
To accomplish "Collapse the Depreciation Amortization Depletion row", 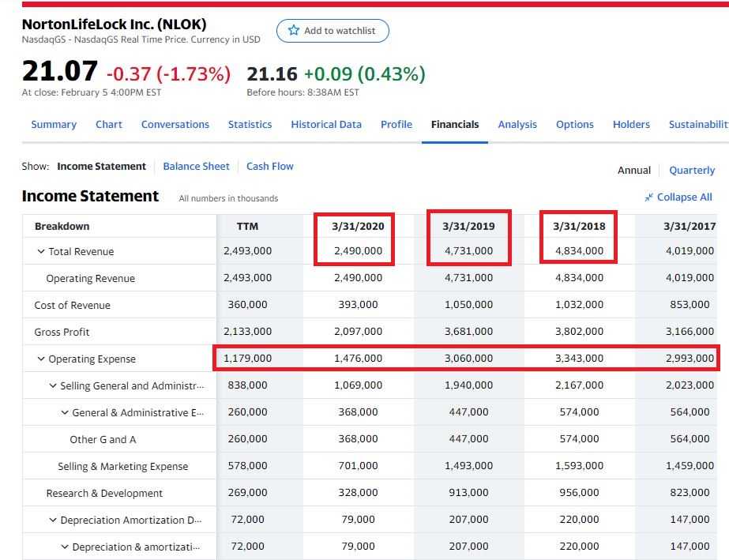I will tap(53, 521).
